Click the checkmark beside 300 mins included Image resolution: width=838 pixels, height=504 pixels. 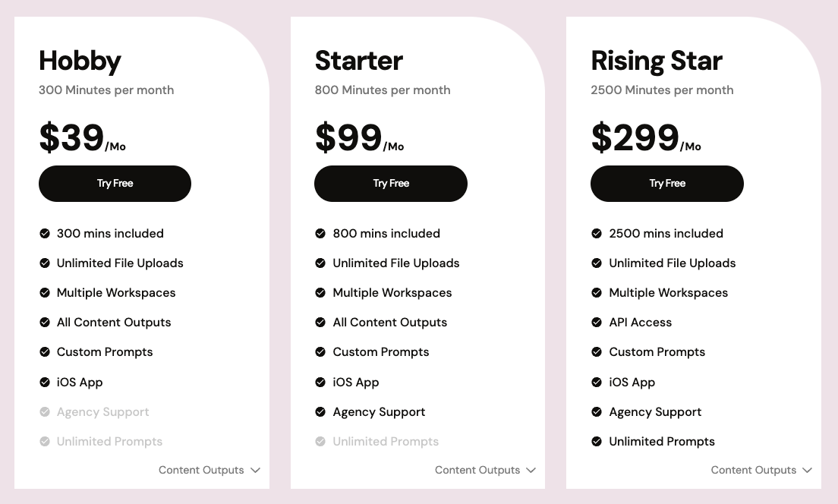(45, 234)
